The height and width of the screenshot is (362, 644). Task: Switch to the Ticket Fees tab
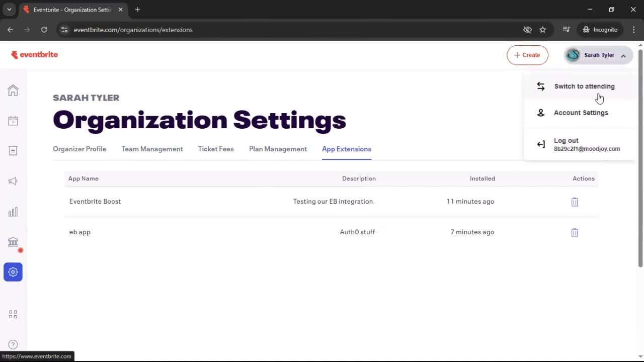(216, 149)
